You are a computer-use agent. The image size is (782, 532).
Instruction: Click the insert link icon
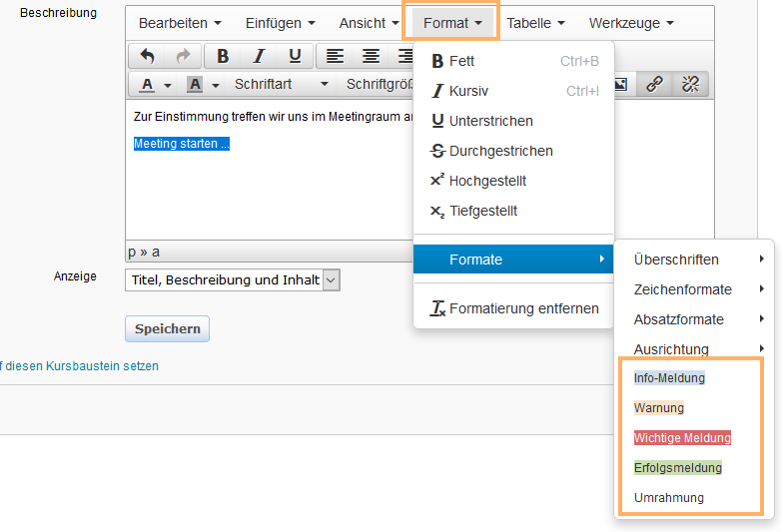click(654, 84)
